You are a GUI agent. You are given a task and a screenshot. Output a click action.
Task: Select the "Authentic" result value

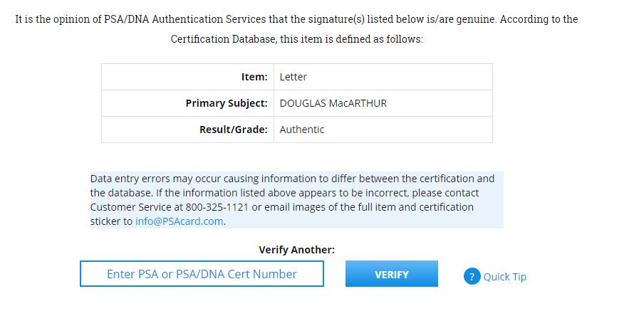pyautogui.click(x=302, y=130)
